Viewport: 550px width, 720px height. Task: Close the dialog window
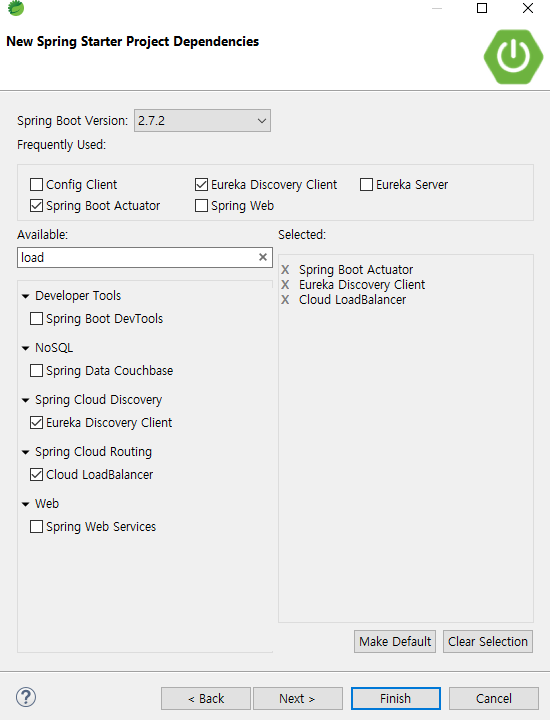(x=528, y=8)
